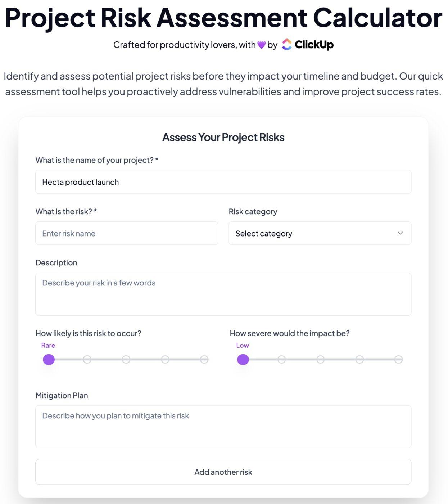This screenshot has height=504, width=448.
Task: Click the project name field showing Hecta product launch
Action: pyautogui.click(x=223, y=182)
